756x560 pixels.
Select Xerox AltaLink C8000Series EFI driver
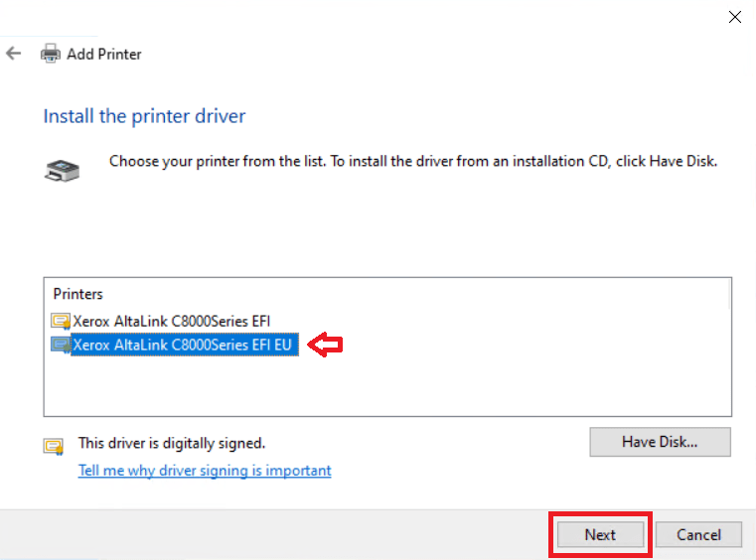point(171,321)
